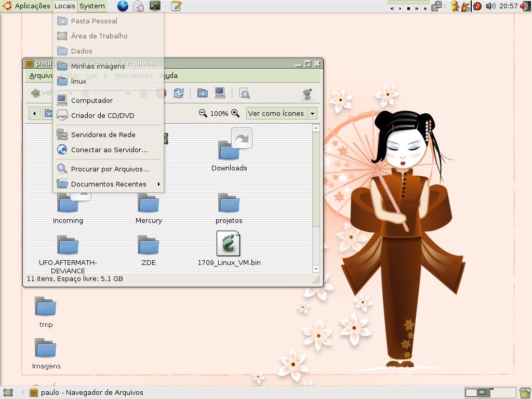Screen dimensions: 532x399
Task: Open Computador from the Locais menu
Action: [x=109, y=100]
